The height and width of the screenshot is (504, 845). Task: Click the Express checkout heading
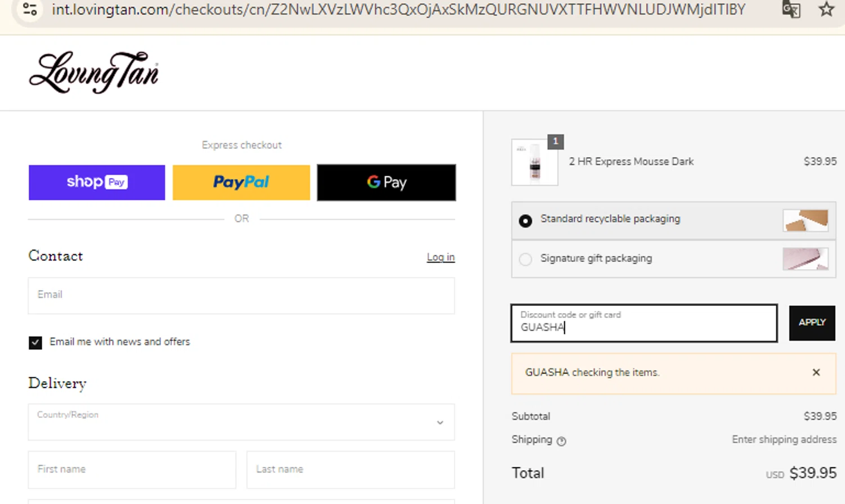[x=242, y=145]
